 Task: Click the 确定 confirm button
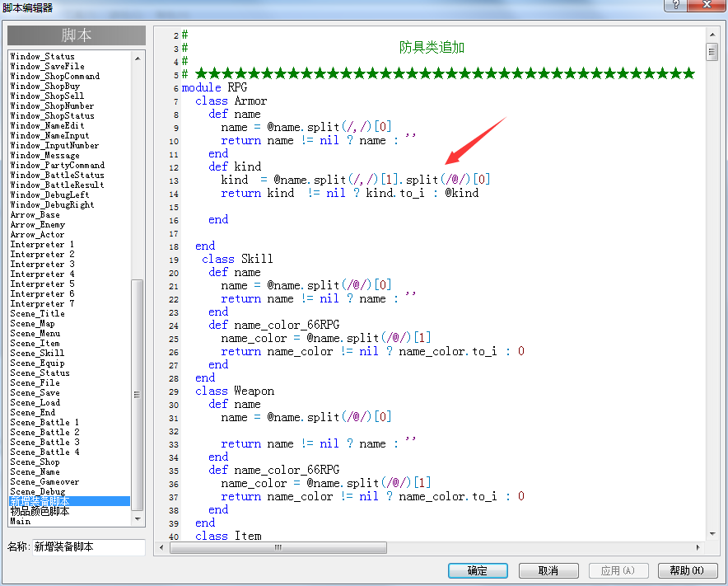click(478, 570)
